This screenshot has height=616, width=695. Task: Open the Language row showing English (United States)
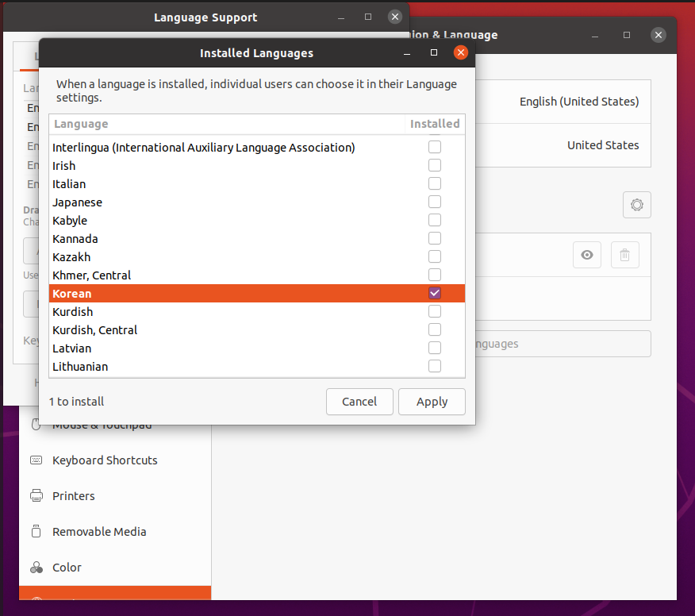click(563, 102)
